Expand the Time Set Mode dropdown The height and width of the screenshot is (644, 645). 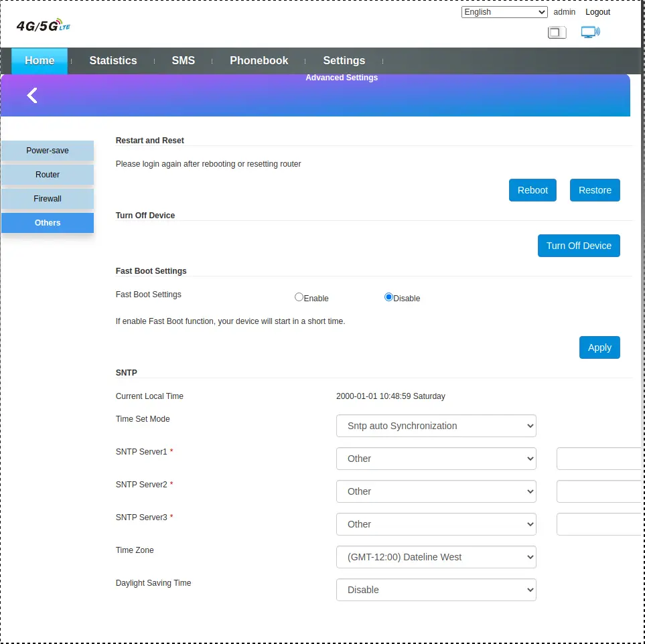[436, 426]
